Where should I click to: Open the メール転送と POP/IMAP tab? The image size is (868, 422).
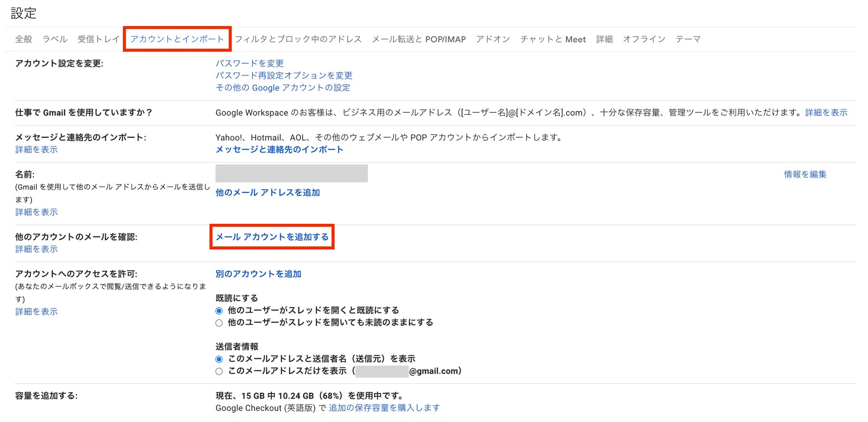419,39
